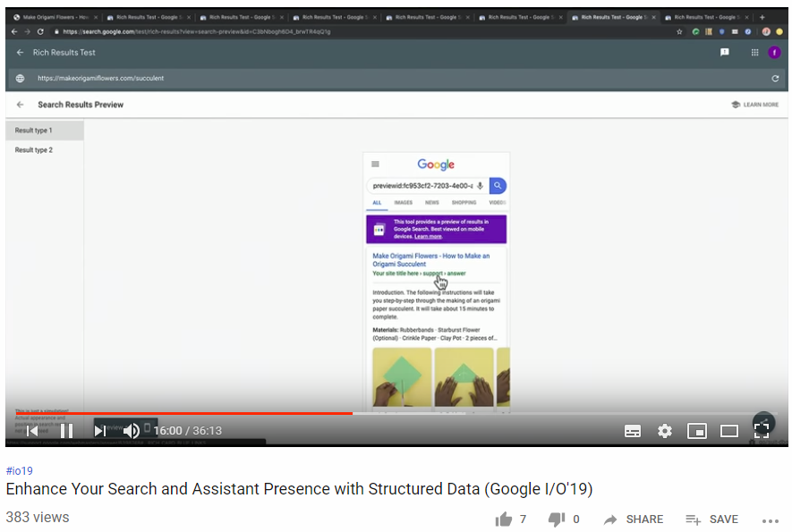Open the more actions ellipsis menu
Screen dimensions: 792x532
[x=771, y=521]
